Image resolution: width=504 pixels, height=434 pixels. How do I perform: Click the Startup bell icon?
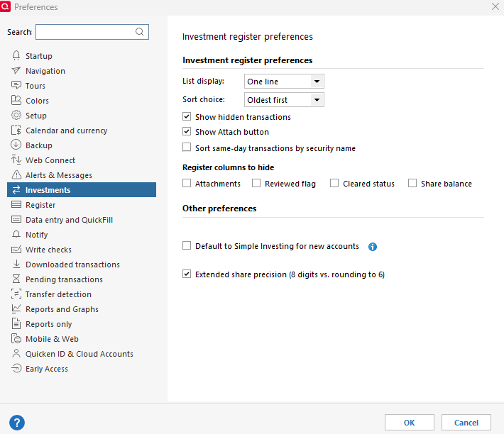pos(16,55)
